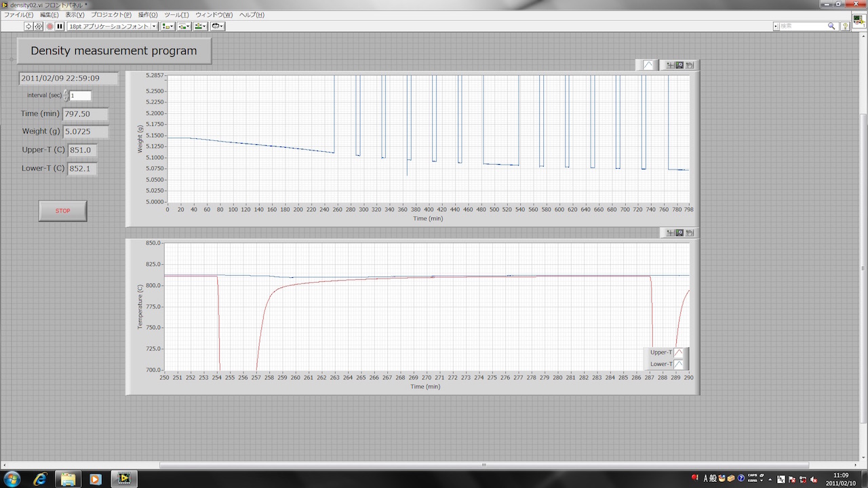Select the temperature graph cursor movement tool
Screen dimensions: 868x488
[x=670, y=232]
